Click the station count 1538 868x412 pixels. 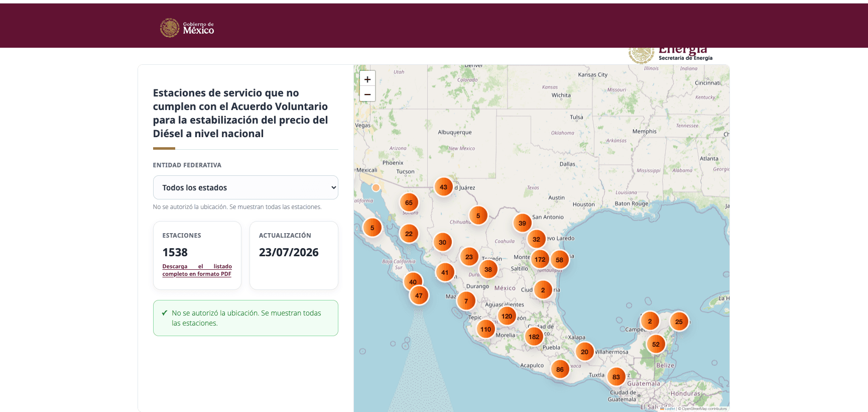[175, 252]
